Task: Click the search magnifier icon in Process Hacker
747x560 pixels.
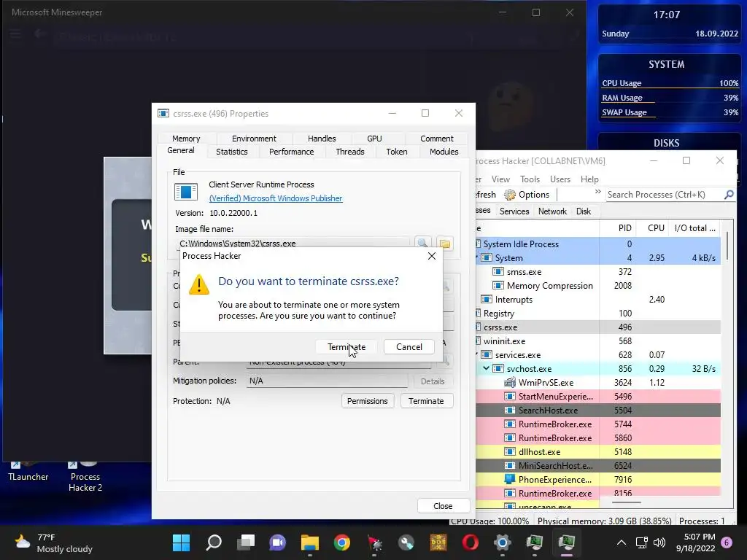Action: click(729, 194)
